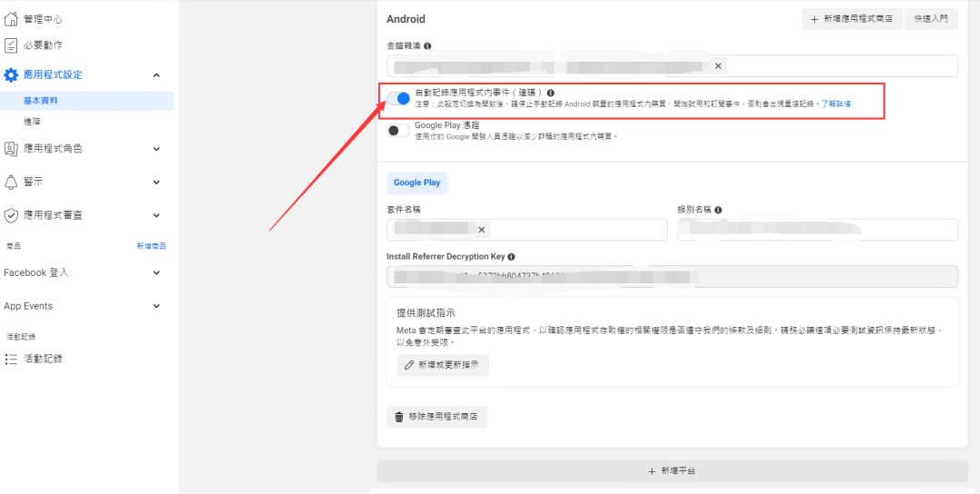
Task: Click the 移除應用程式商店 button
Action: tap(436, 417)
